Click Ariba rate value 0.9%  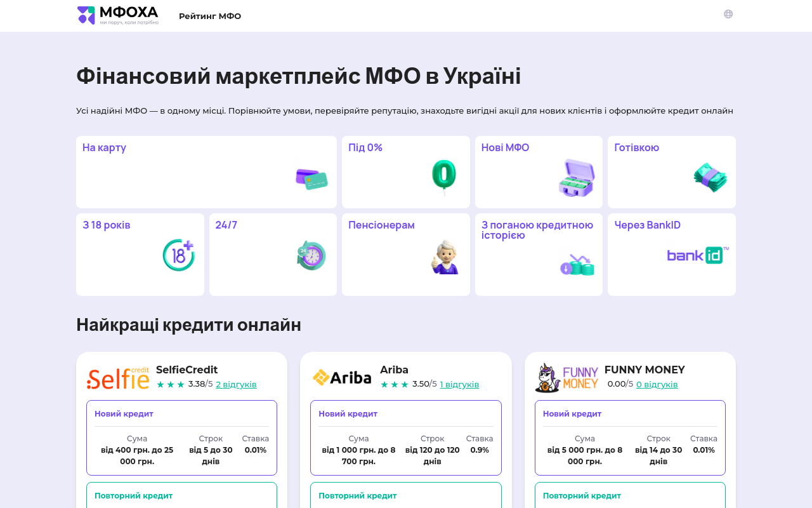[480, 450]
